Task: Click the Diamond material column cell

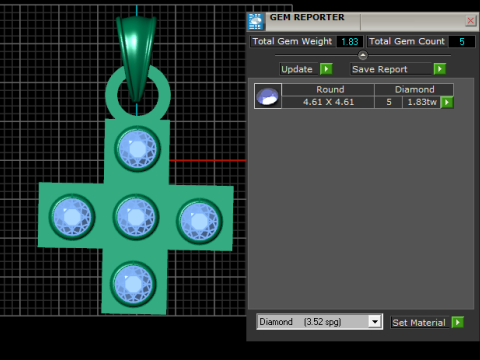Action: point(414,89)
